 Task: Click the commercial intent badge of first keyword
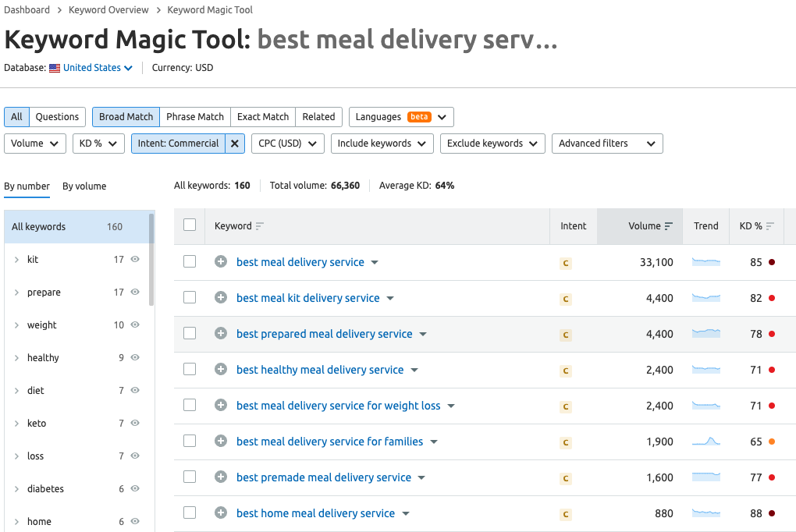point(566,264)
